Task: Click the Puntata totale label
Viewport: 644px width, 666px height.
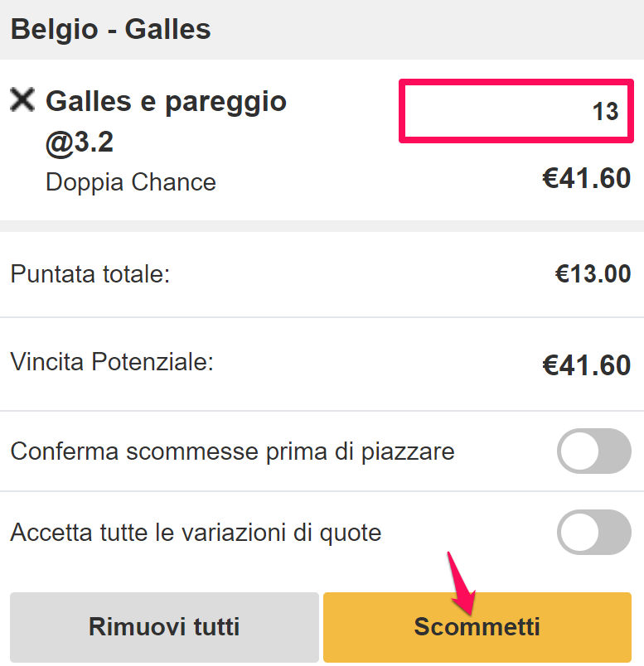Action: 90,273
